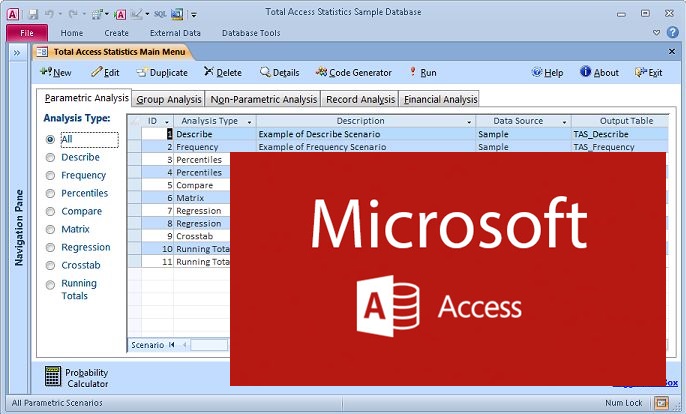Image resolution: width=686 pixels, height=414 pixels.
Task: Click the chart window icon after SQL
Action: coord(177,14)
